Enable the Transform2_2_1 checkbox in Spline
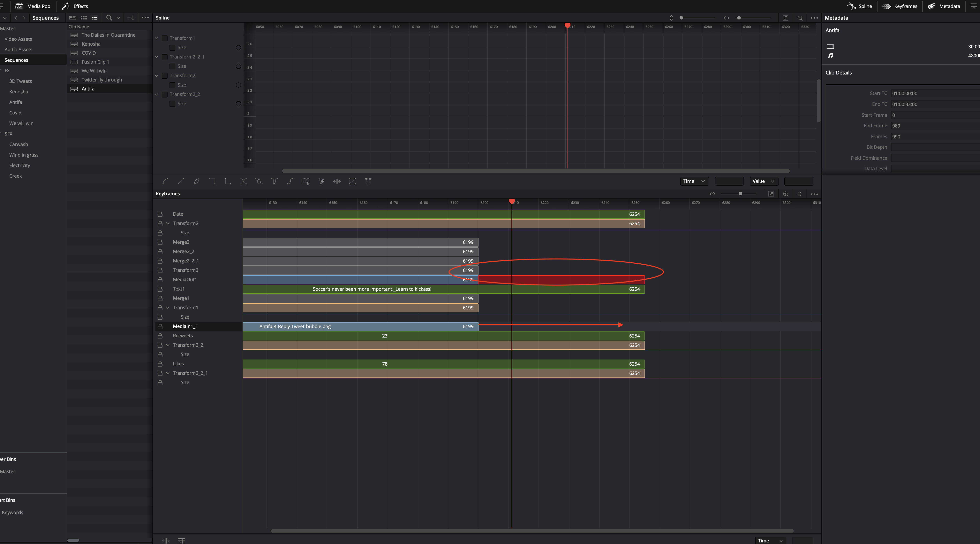980x544 pixels. click(165, 57)
